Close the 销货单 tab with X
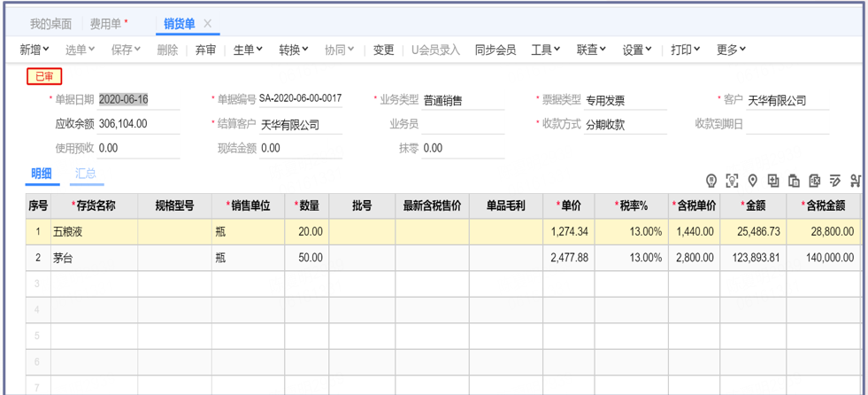This screenshot has width=868, height=395. [208, 24]
